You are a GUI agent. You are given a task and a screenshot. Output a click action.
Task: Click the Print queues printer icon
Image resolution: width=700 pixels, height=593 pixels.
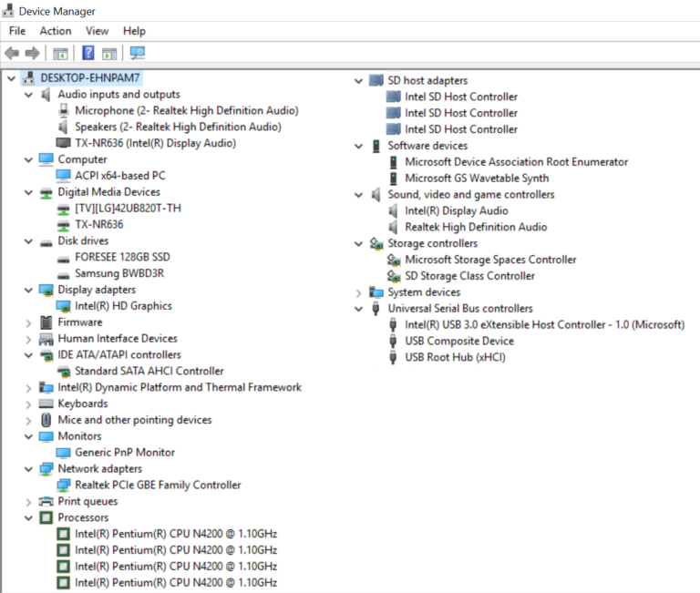coord(46,502)
